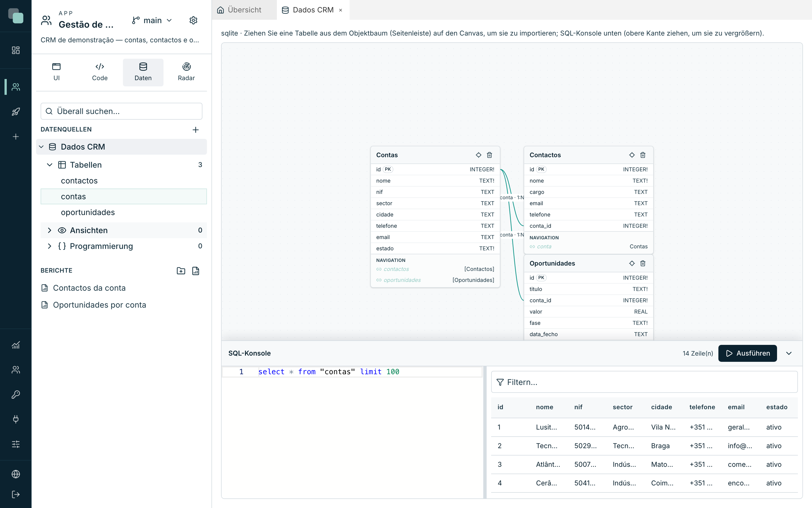Focus the Contactos table card target icon

click(632, 155)
